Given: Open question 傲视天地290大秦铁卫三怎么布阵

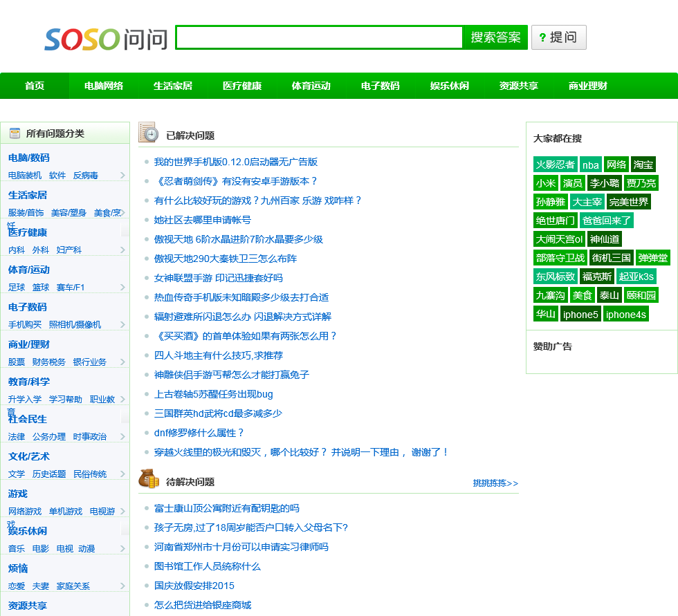Looking at the screenshot, I should (x=226, y=259).
